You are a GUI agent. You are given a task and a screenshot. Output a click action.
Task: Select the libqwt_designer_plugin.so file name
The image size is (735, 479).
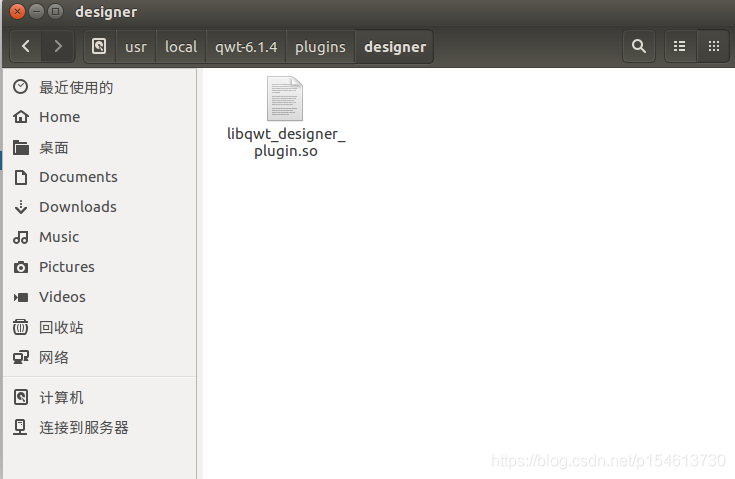coord(286,142)
